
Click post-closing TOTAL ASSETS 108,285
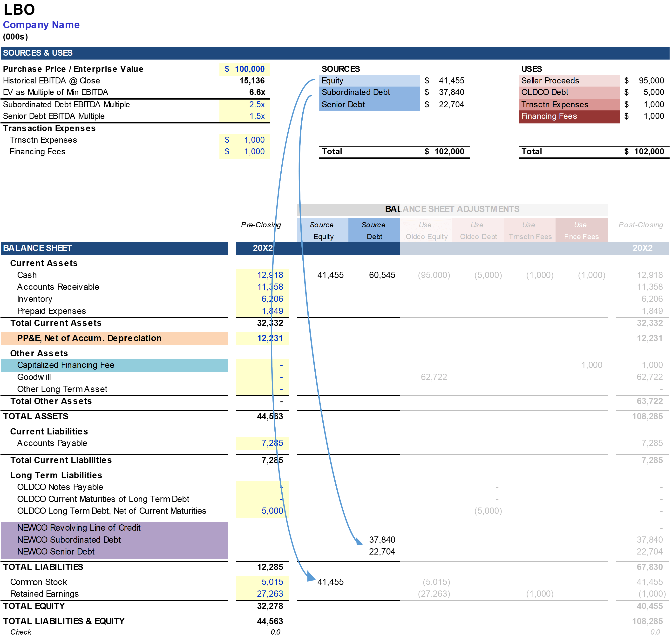(x=647, y=416)
